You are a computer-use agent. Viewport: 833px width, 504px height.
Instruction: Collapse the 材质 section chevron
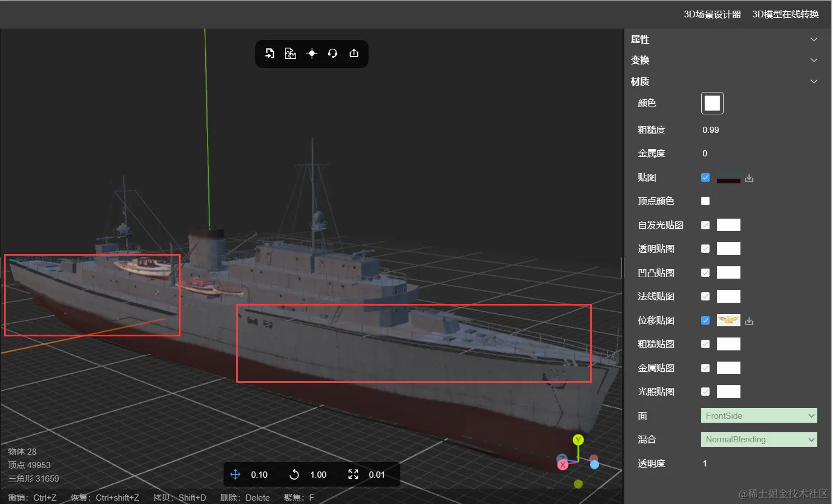pos(814,81)
